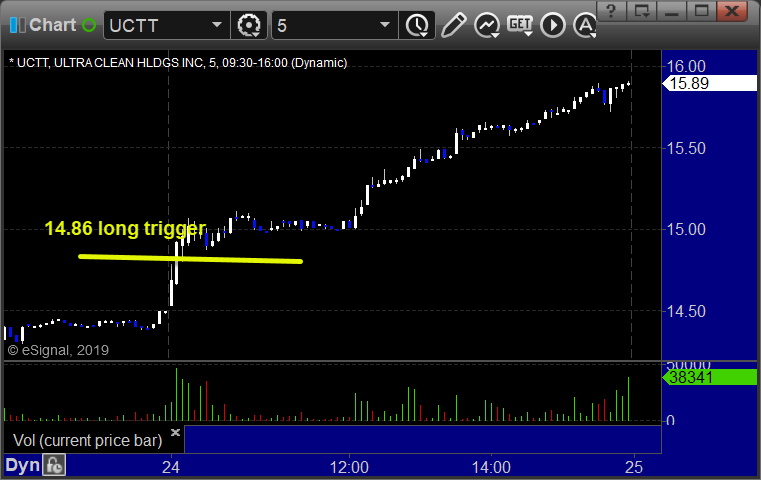Click the help question mark button
The image size is (761, 480).
[611, 11]
